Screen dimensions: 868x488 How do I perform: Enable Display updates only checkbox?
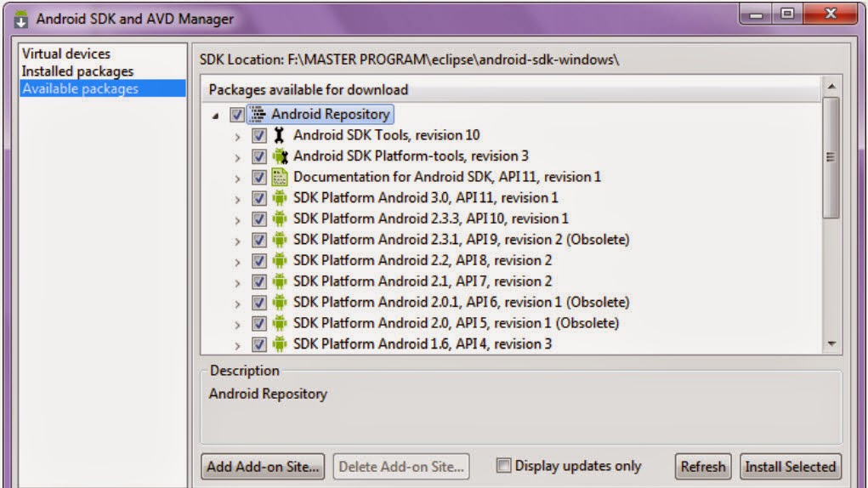tap(503, 465)
